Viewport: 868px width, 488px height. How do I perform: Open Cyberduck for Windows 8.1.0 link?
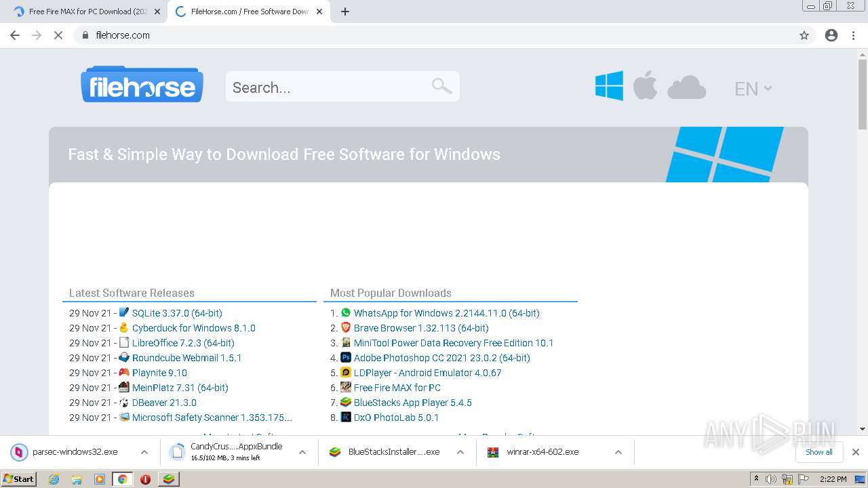pos(194,328)
